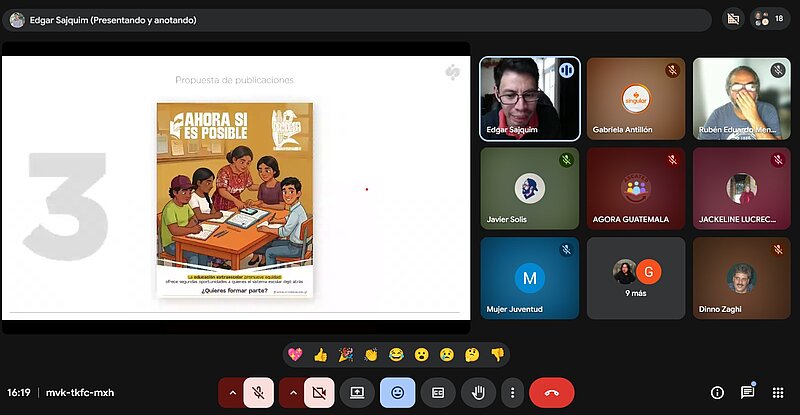Expand the audio settings arrow

[x=233, y=393]
